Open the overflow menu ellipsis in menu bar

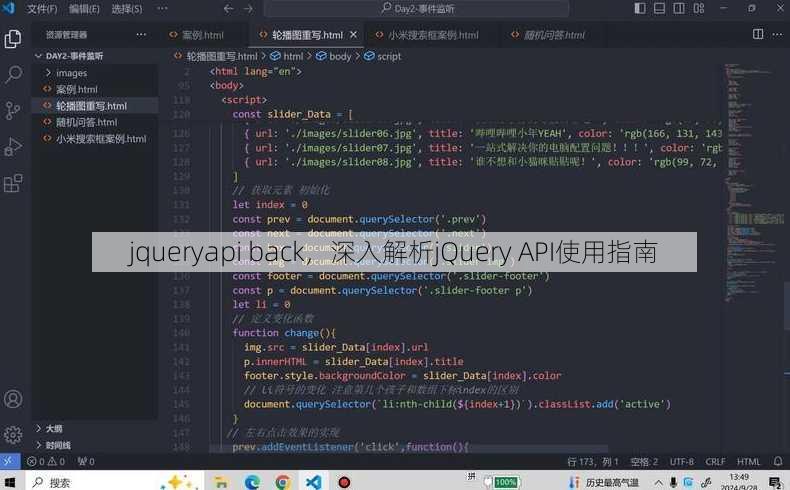point(162,9)
